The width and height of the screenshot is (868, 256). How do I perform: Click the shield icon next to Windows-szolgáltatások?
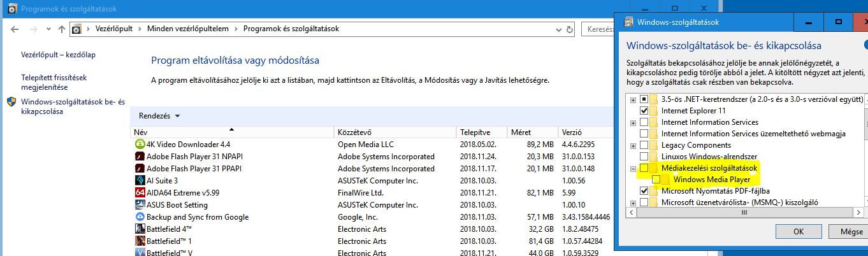tap(11, 102)
